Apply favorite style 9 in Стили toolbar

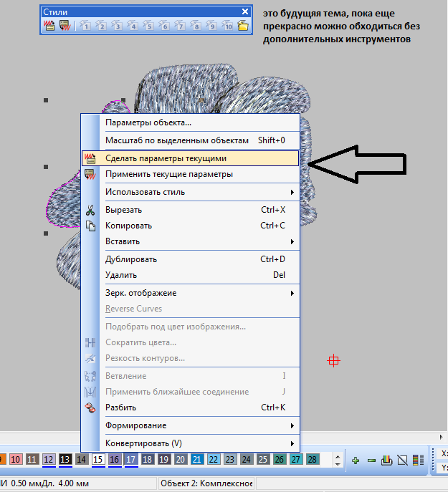point(211,25)
